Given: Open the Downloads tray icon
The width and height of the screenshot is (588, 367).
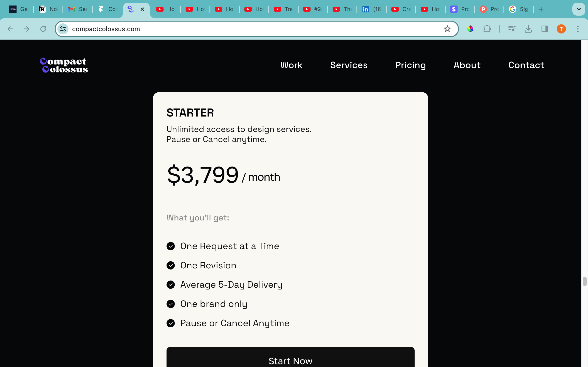Looking at the screenshot, I should (528, 29).
